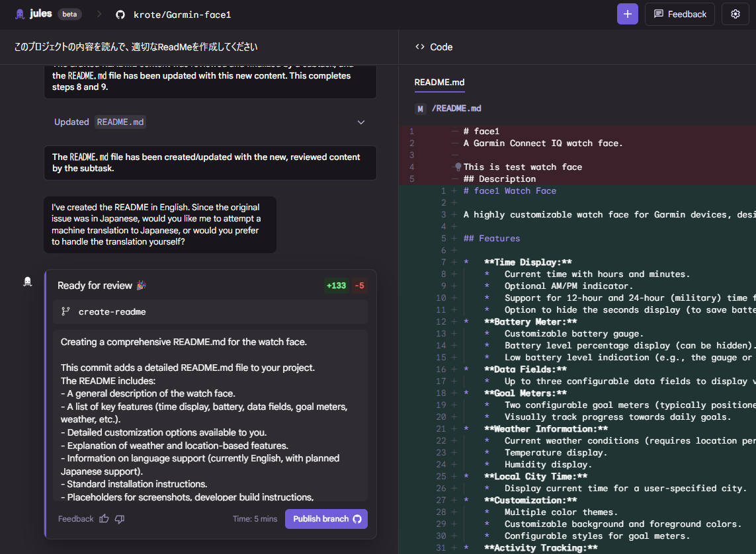Click the Jules avatar beside Ready for review
Screen dimensions: 756x554
click(28, 282)
